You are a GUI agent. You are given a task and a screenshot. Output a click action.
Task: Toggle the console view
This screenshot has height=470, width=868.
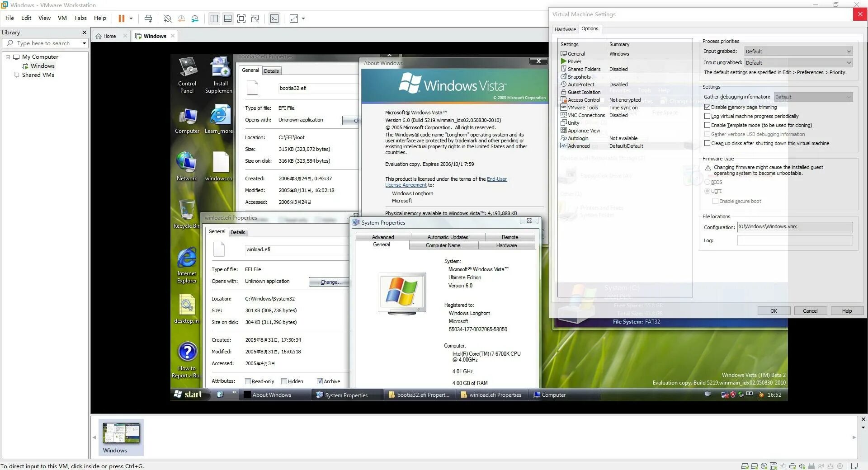(274, 19)
